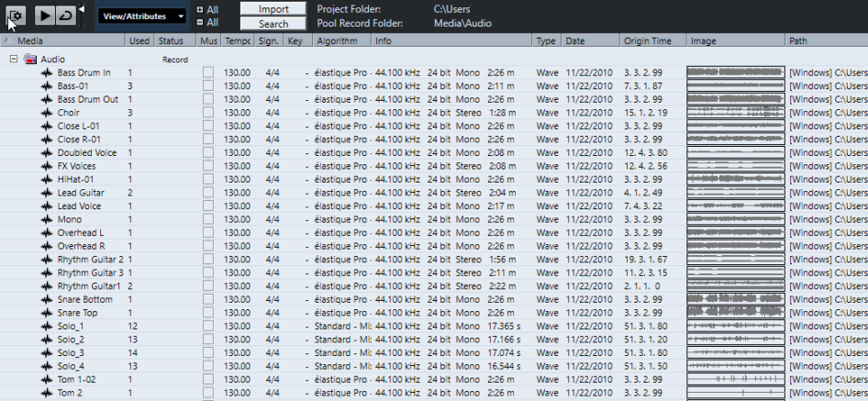
Task: Click the Choir audio clip icon
Action: pos(47,113)
